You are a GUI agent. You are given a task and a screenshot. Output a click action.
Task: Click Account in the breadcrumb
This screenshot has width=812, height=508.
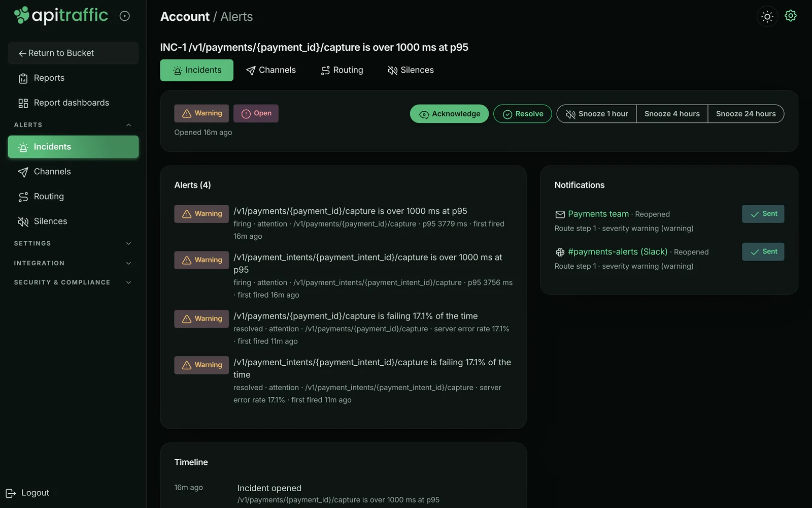coord(185,17)
